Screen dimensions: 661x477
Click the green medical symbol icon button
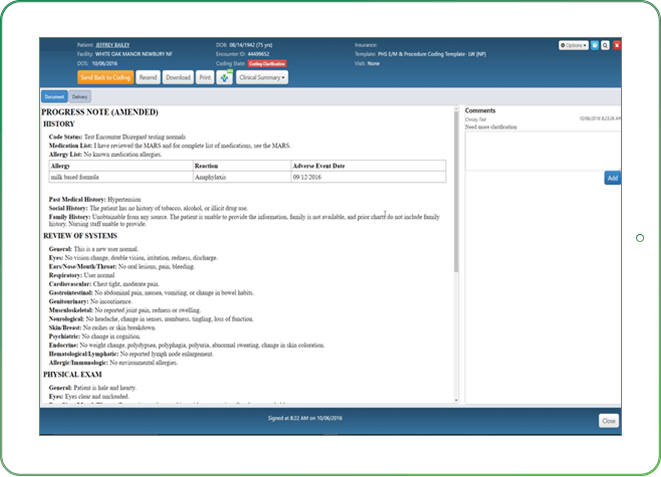(x=224, y=77)
